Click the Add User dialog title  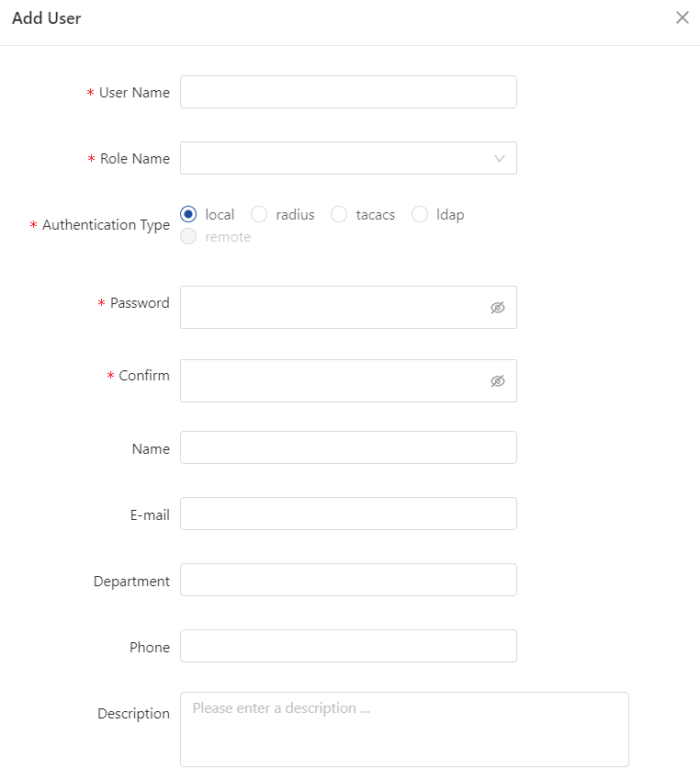tap(46, 18)
